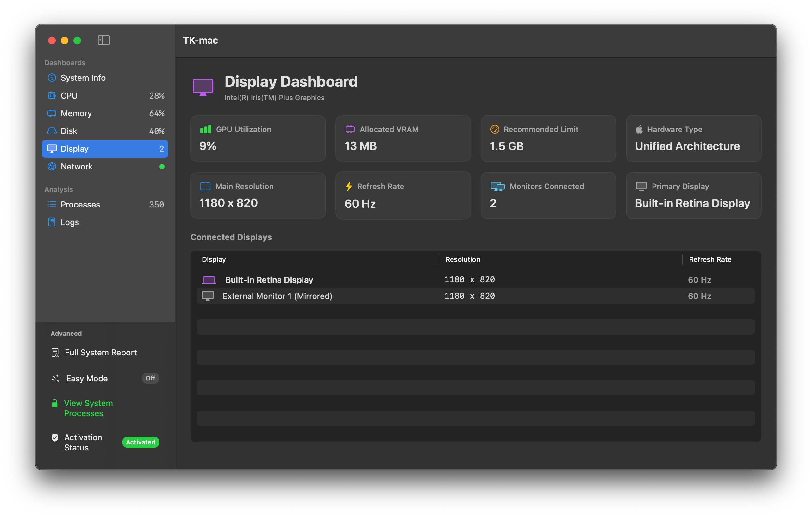The width and height of the screenshot is (812, 517).
Task: Toggle Easy Mode off switch
Action: tap(150, 378)
